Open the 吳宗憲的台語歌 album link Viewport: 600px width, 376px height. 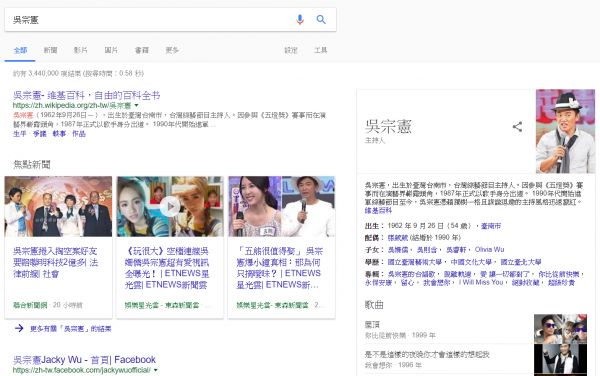click(x=411, y=274)
